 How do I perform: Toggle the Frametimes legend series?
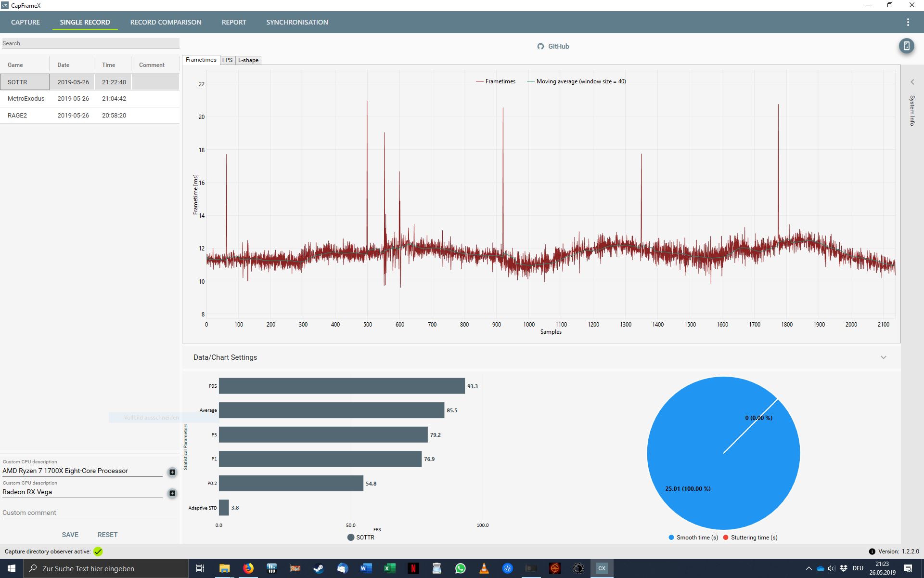click(x=496, y=81)
